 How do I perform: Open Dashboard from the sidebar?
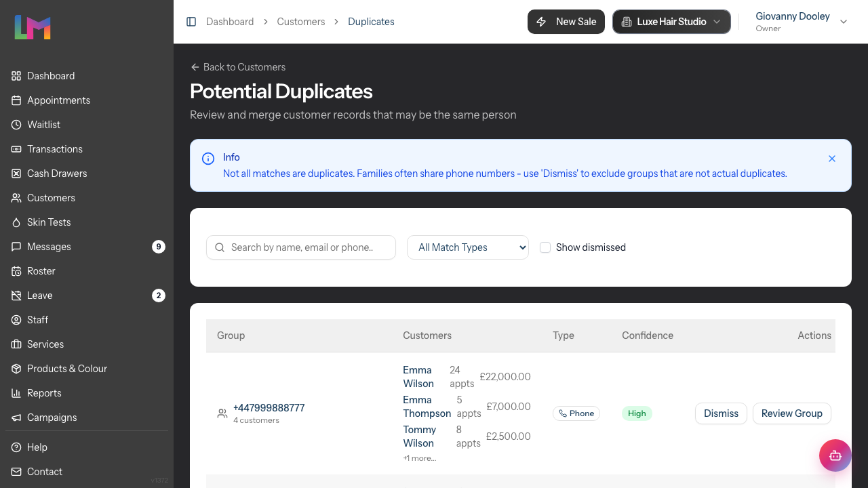51,76
